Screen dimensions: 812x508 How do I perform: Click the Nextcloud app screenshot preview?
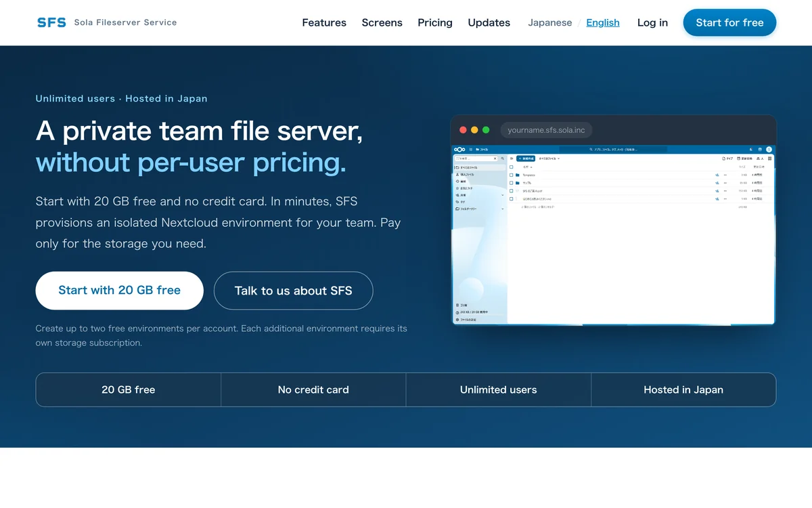click(x=613, y=234)
